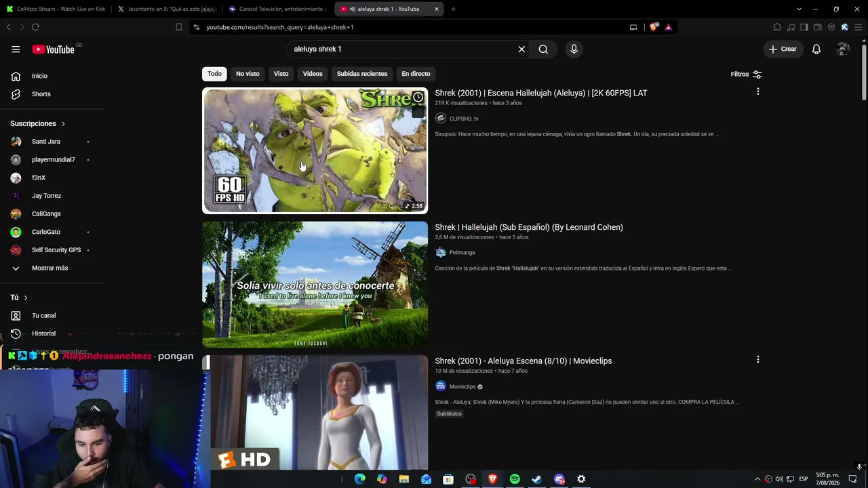Open Settings gear in the taskbar
This screenshot has height=488, width=868.
(581, 479)
